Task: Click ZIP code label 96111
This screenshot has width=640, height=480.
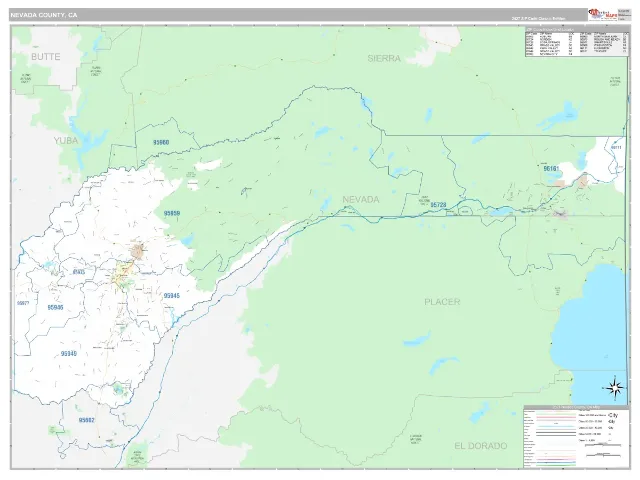Action: 616,147
